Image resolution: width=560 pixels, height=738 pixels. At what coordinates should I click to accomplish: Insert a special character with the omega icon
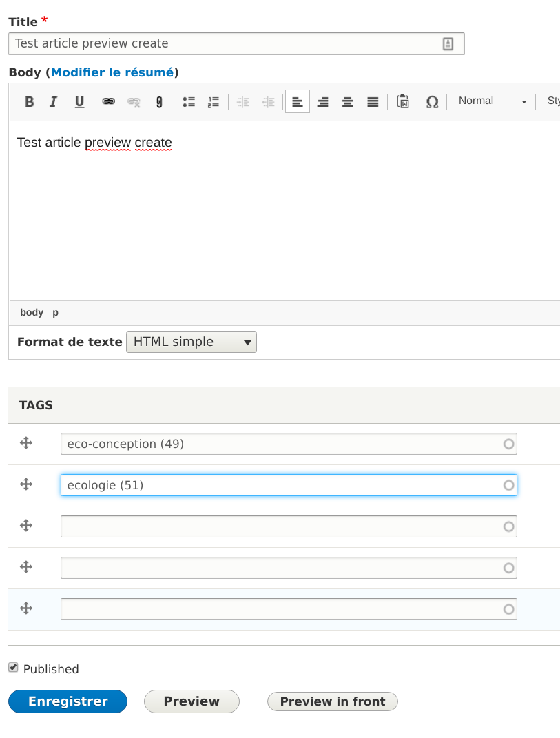[x=432, y=101]
